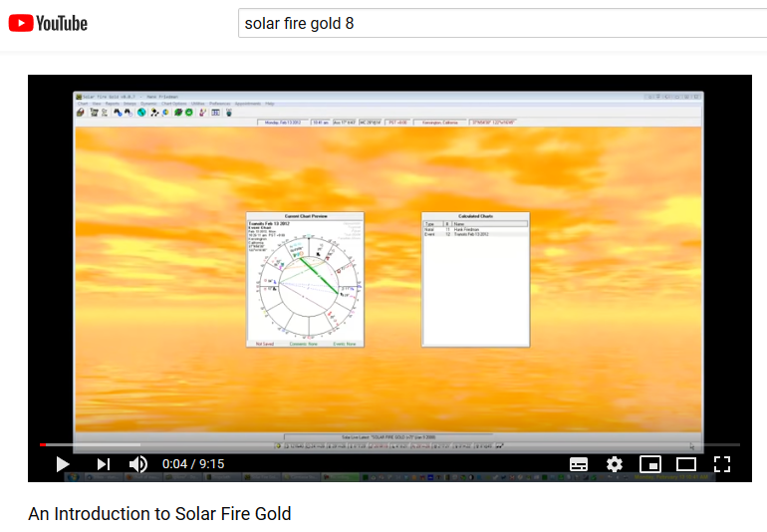Click the Current Chart Preview wheel in the video

click(x=310, y=287)
